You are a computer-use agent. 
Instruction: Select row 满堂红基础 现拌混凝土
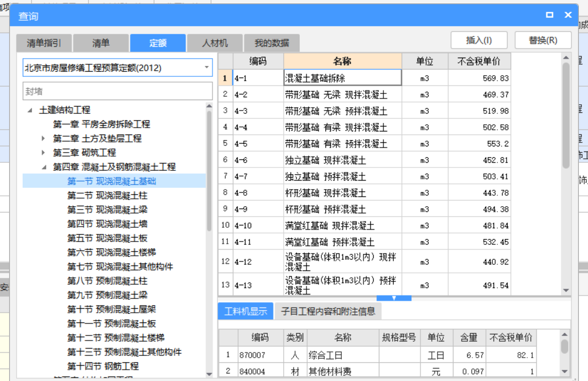pos(364,226)
